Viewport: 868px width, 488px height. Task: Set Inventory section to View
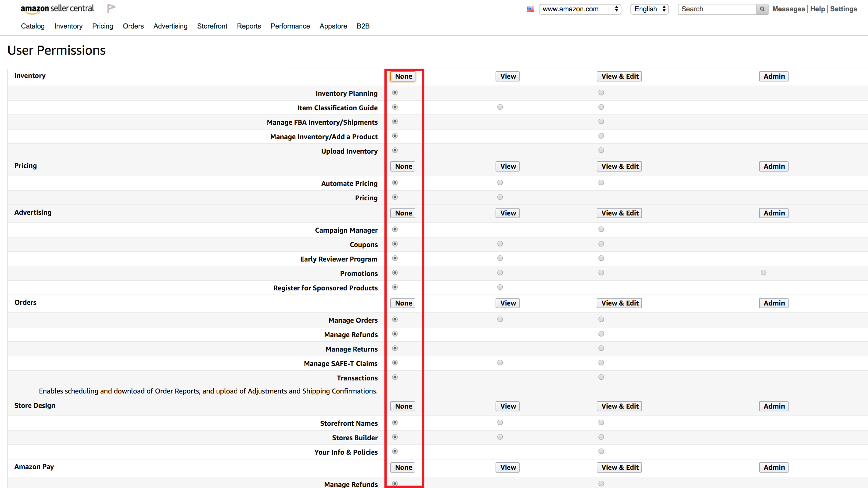point(508,76)
